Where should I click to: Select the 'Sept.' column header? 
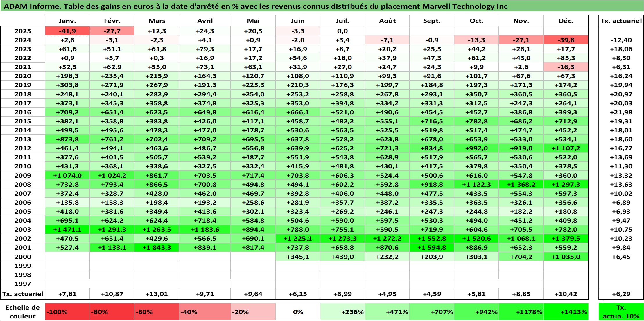point(432,21)
